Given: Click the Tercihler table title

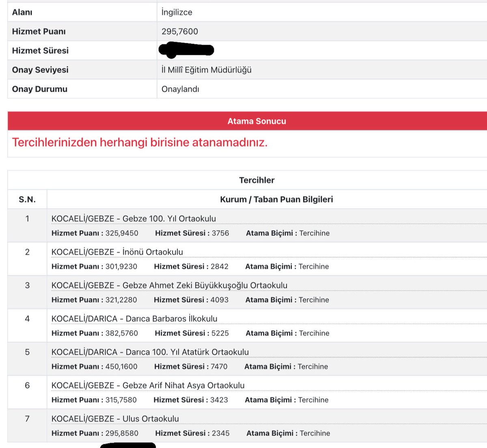Looking at the screenshot, I should (x=257, y=180).
